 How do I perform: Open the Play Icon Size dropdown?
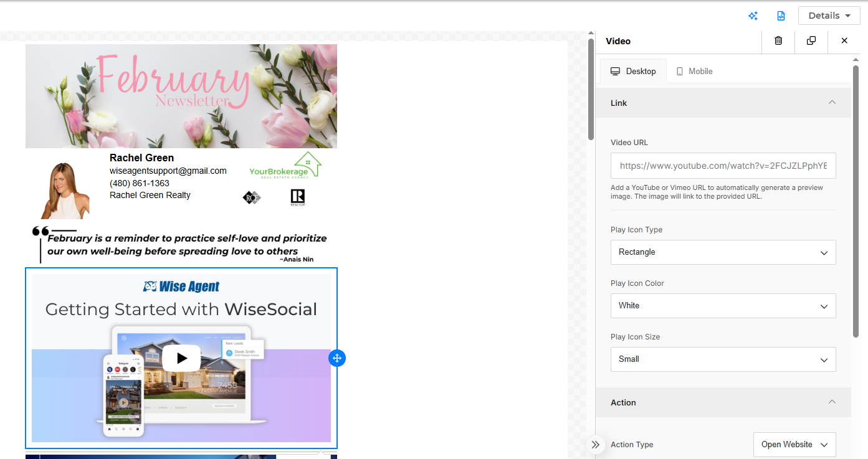723,359
